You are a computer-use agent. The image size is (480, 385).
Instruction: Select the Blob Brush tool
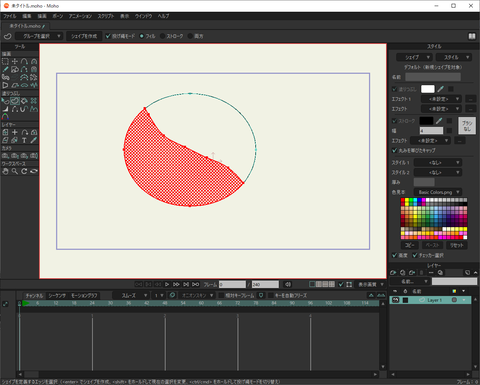5,77
